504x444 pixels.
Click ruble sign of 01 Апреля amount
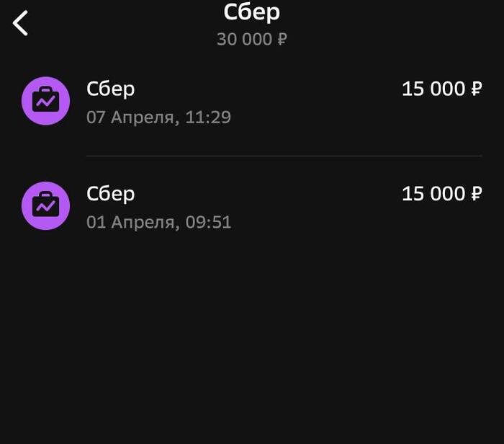click(x=476, y=194)
